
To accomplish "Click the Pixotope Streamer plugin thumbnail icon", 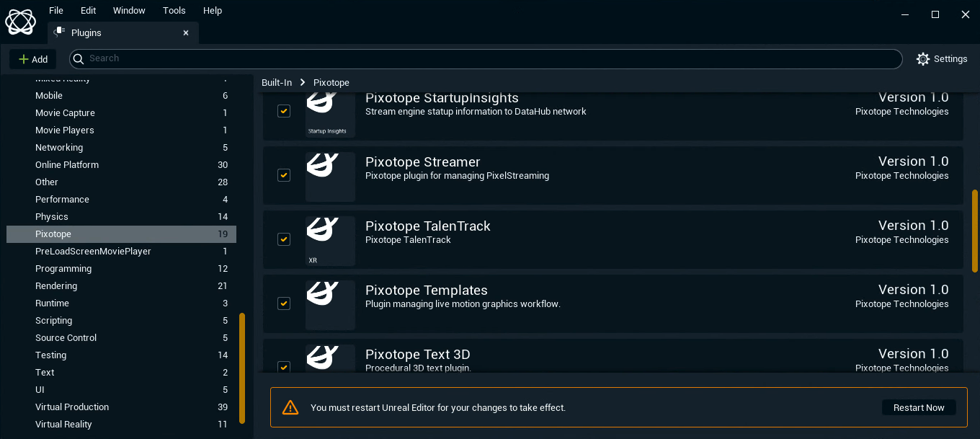I will click(x=330, y=177).
